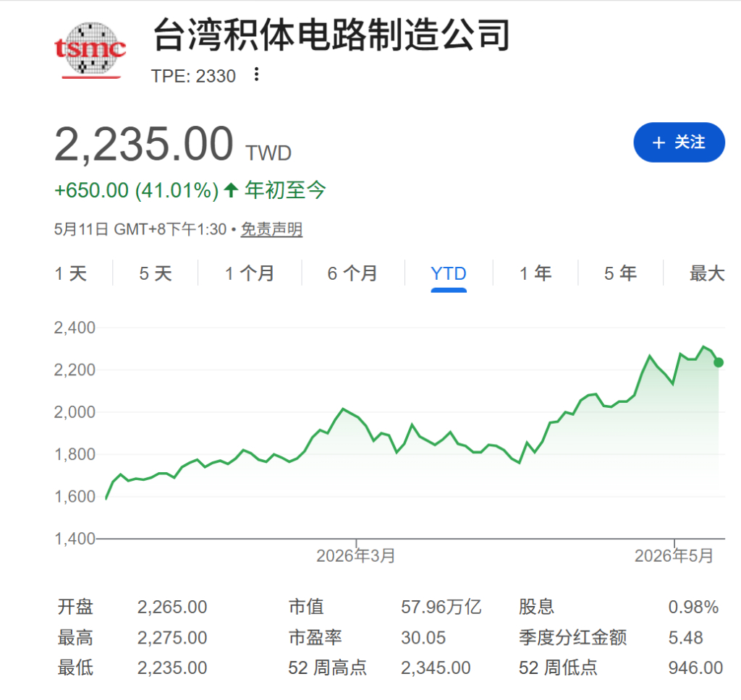
Task: Switch to the 1 年 range tab
Action: [535, 273]
